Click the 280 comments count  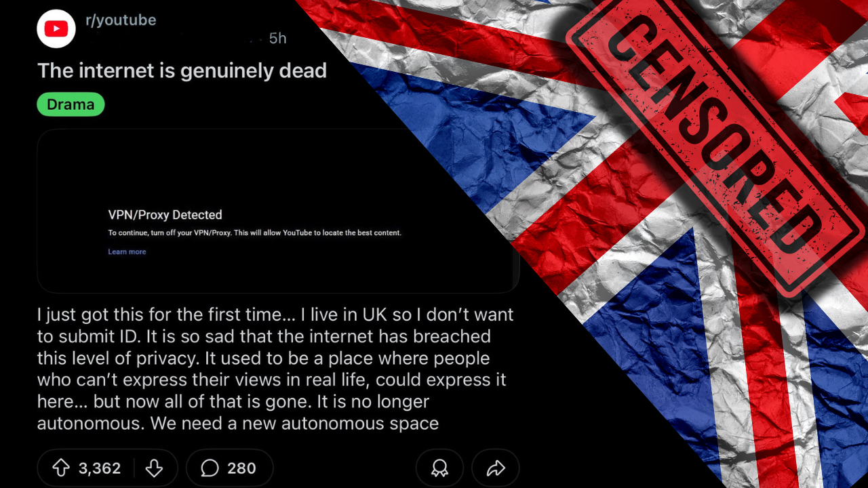click(241, 468)
